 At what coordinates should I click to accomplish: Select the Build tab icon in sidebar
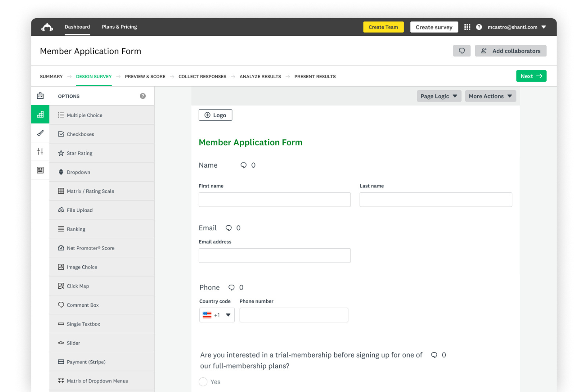coord(40,114)
